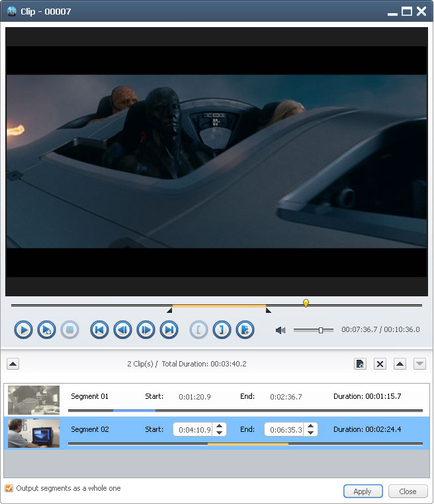Image resolution: width=434 pixels, height=504 pixels.
Task: Click the Stop playback button
Action: (69, 330)
